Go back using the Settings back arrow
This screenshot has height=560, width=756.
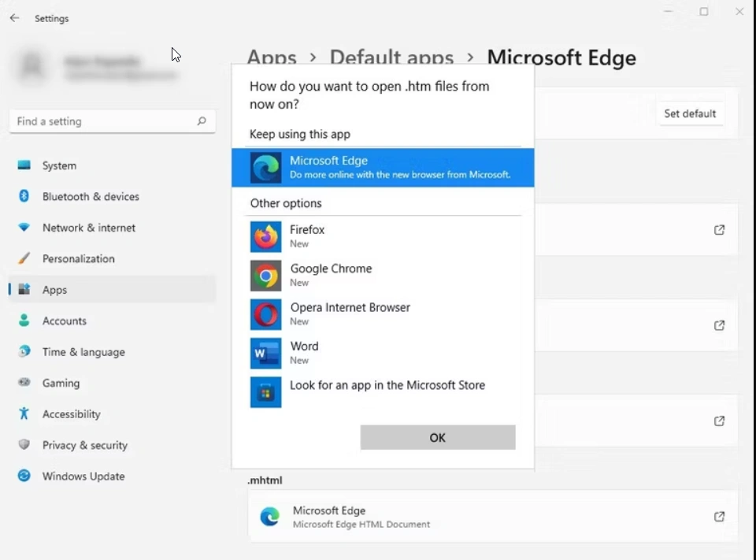click(14, 18)
